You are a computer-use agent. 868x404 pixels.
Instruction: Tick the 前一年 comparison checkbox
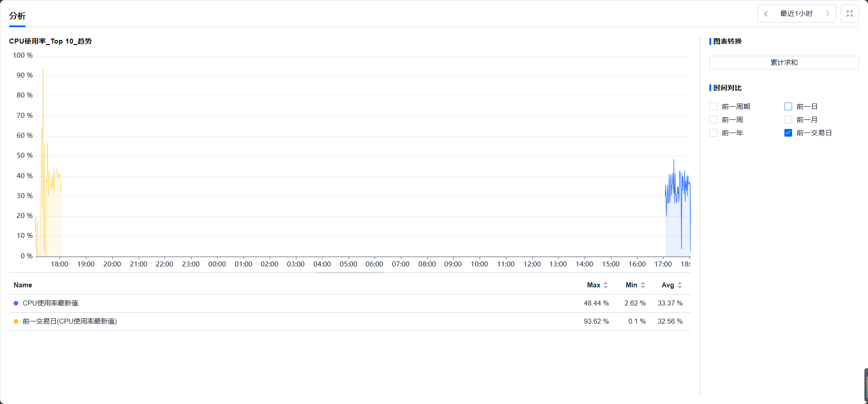point(713,133)
